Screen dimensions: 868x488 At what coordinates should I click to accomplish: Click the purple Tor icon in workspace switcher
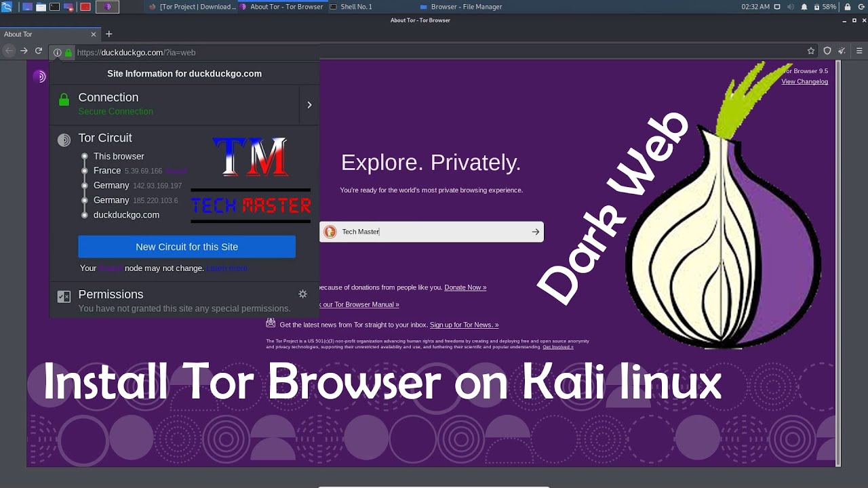108,7
